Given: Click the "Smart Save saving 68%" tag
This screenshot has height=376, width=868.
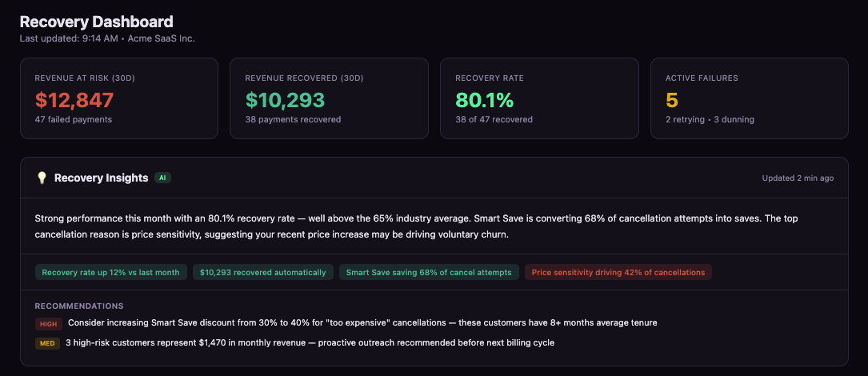Looking at the screenshot, I should [429, 273].
